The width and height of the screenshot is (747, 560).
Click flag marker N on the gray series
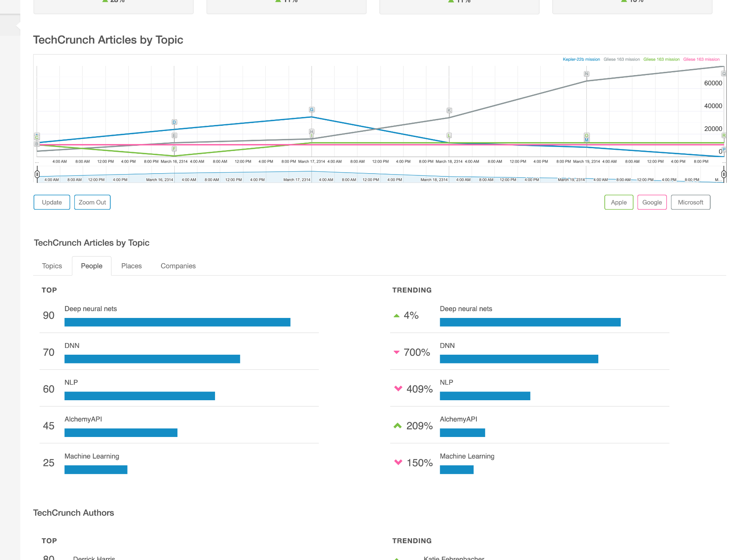(x=586, y=73)
